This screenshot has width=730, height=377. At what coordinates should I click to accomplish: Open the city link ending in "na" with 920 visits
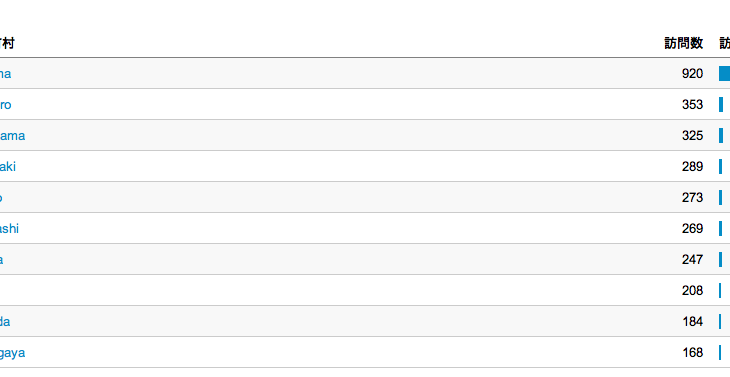click(5, 74)
